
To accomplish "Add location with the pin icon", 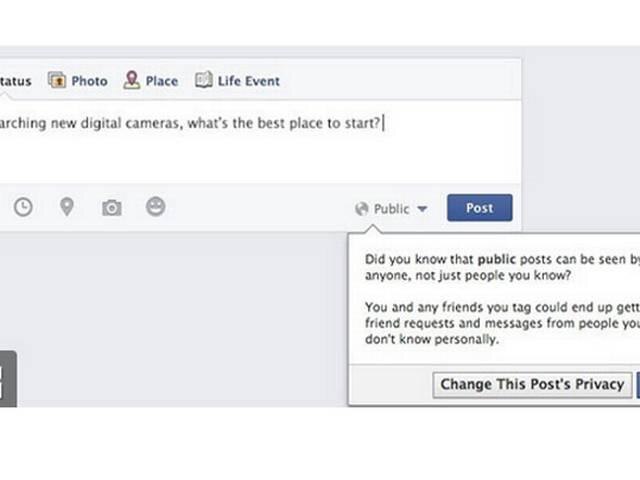I will click(x=67, y=207).
